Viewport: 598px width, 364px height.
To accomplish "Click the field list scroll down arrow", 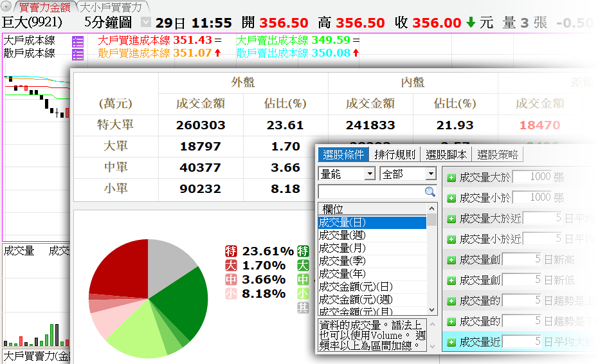I will [x=431, y=310].
